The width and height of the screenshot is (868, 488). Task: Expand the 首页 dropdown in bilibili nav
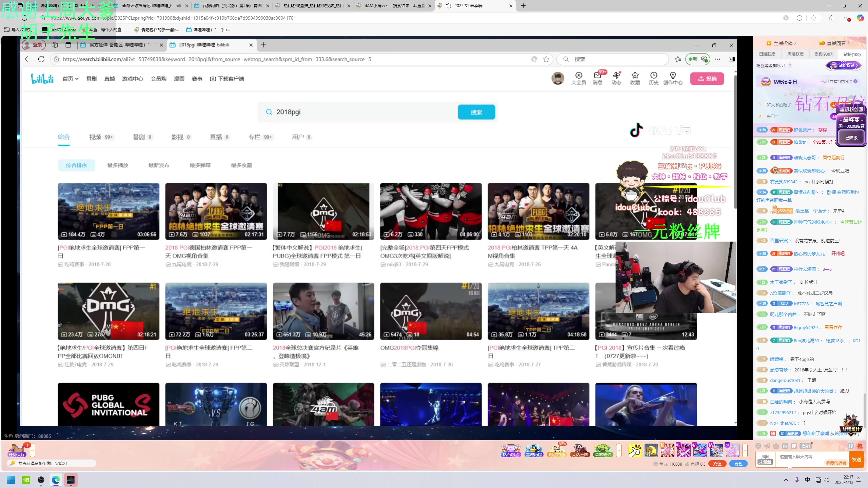coord(71,79)
